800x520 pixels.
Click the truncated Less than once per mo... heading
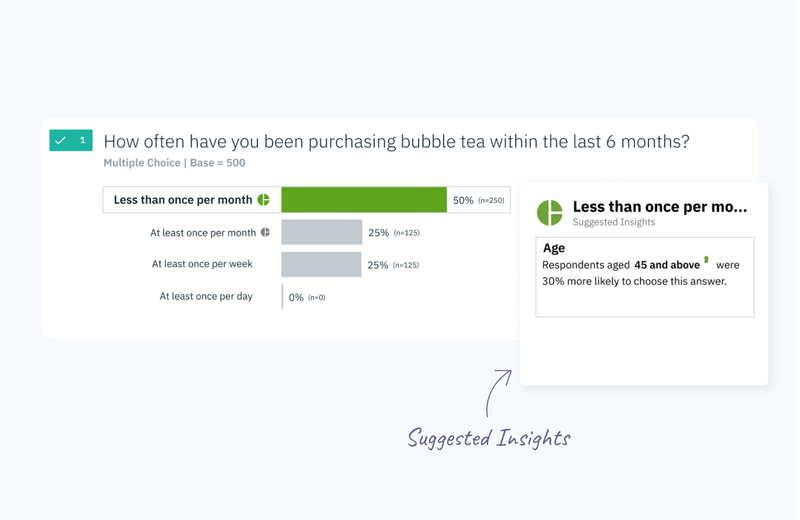[660, 207]
